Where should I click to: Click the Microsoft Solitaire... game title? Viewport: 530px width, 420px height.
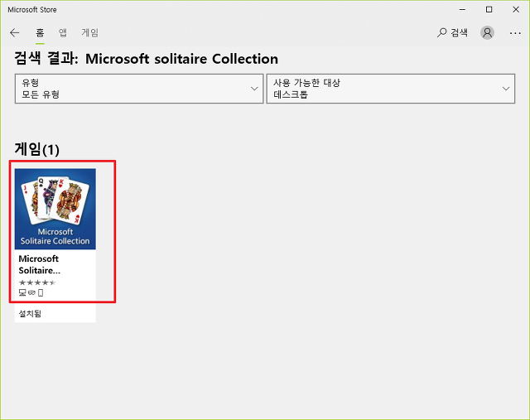[39, 264]
